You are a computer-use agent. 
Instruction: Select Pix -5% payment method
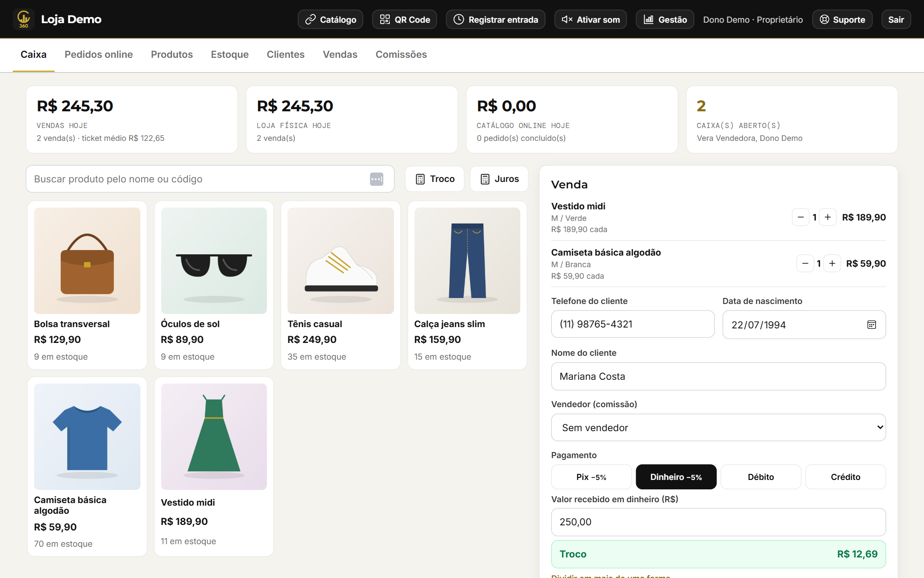point(591,477)
